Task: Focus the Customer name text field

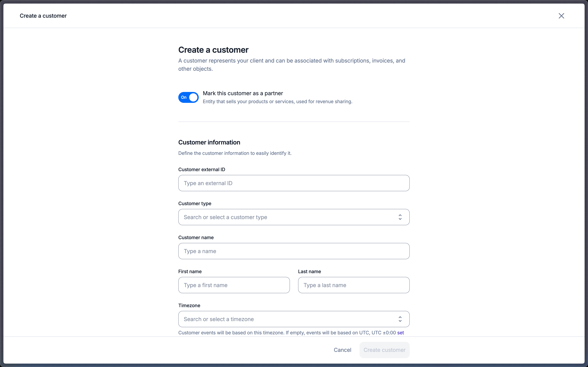Action: coord(294,251)
